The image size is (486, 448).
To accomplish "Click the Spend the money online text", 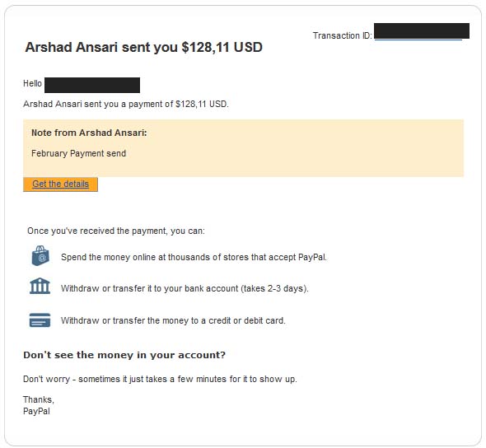I will [x=194, y=257].
